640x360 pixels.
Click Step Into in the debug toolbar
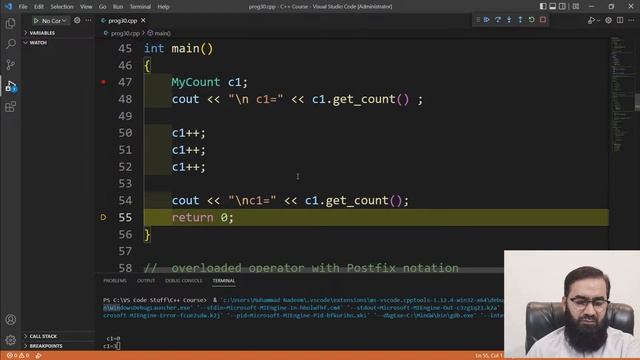[509, 20]
